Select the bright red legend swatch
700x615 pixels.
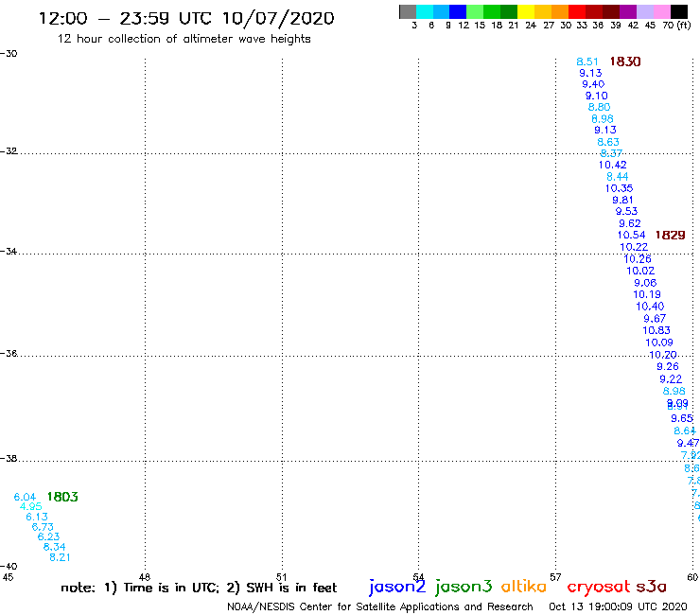pyautogui.click(x=577, y=11)
